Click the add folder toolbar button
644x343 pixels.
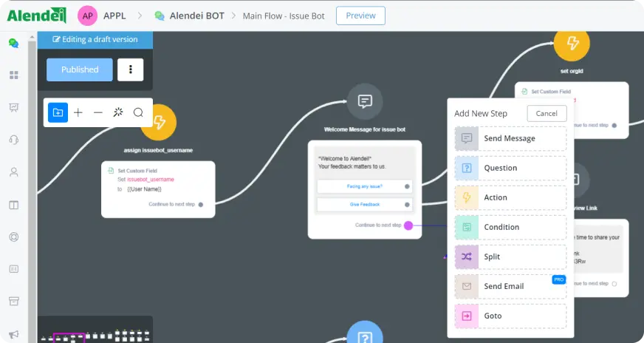[58, 112]
